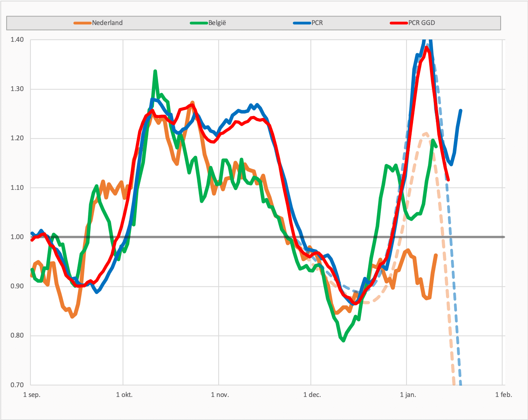Click the blue PCR legend line marker
Viewport: 528px width, 420px height.
(x=302, y=23)
